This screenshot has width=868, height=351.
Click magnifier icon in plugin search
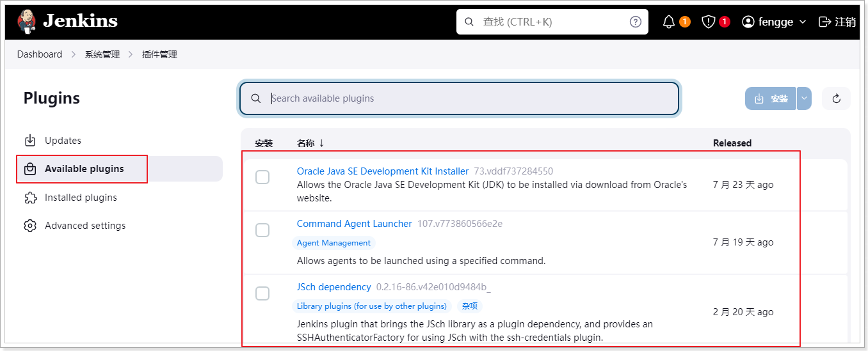click(x=256, y=98)
